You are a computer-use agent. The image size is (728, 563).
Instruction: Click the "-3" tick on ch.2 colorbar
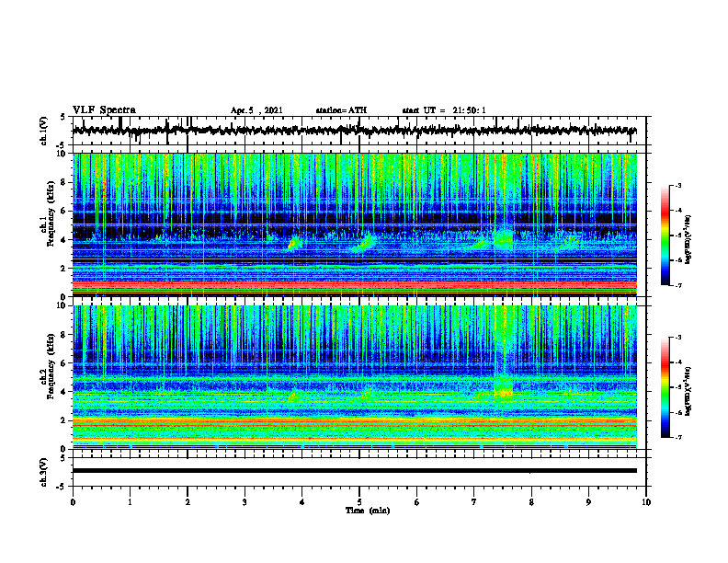[677, 338]
